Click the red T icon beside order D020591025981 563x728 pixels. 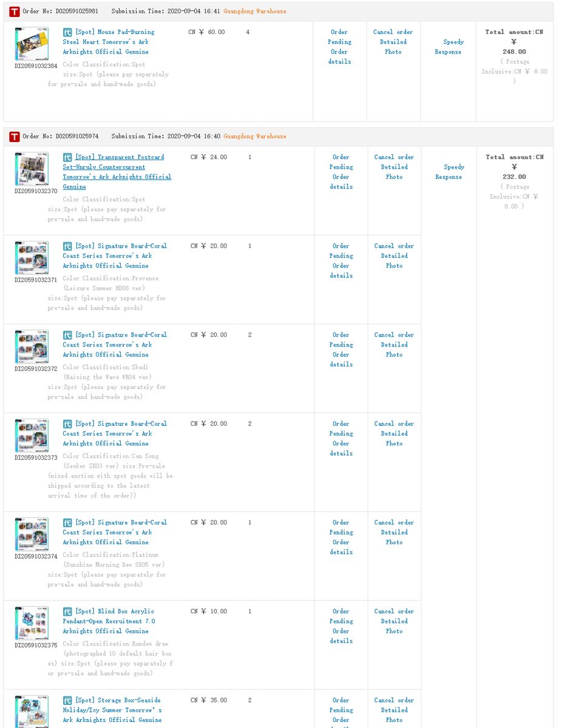coord(15,12)
